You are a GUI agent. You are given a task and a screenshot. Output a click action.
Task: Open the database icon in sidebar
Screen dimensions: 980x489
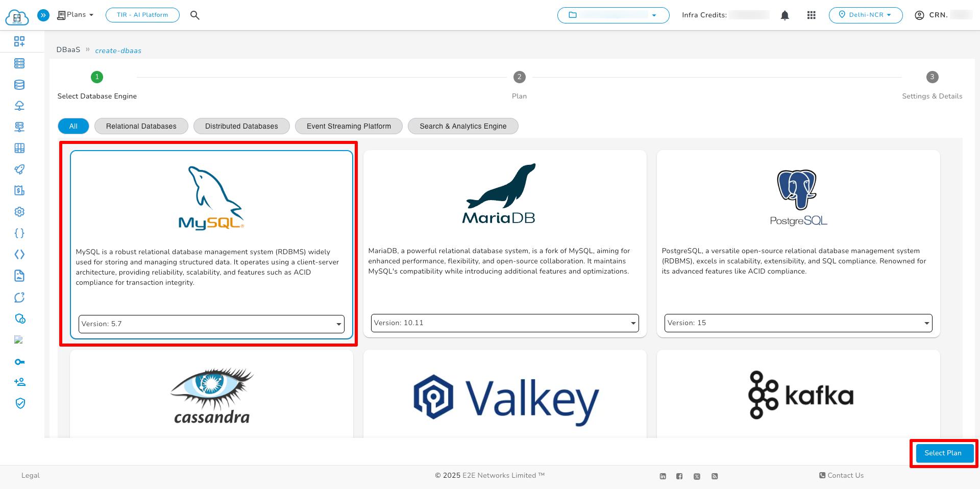tap(19, 85)
